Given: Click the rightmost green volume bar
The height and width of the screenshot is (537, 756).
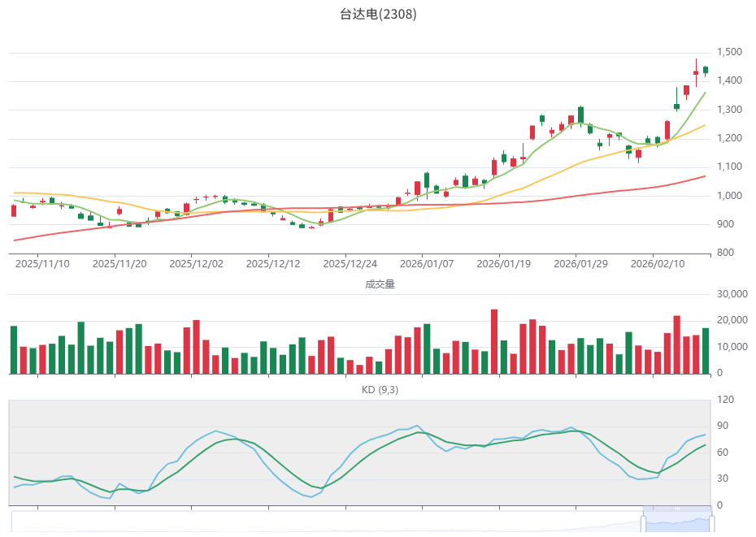Looking at the screenshot, I should [x=706, y=350].
